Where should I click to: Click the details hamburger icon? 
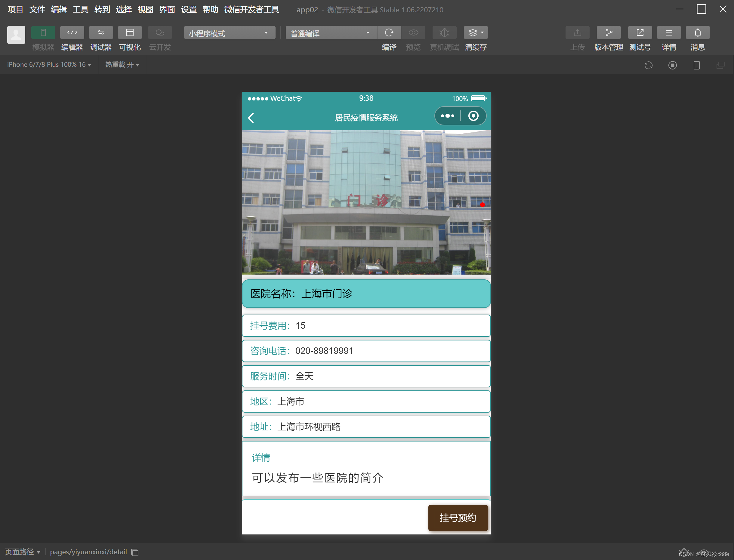click(668, 33)
